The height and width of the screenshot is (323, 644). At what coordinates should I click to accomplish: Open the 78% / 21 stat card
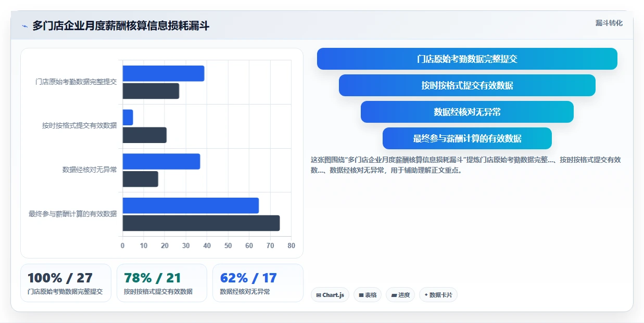click(162, 283)
